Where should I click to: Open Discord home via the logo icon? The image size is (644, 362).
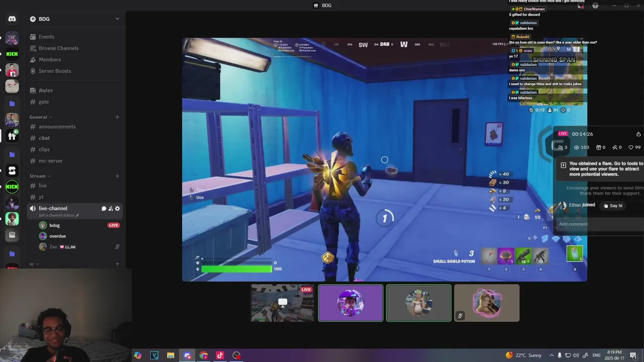point(12,19)
